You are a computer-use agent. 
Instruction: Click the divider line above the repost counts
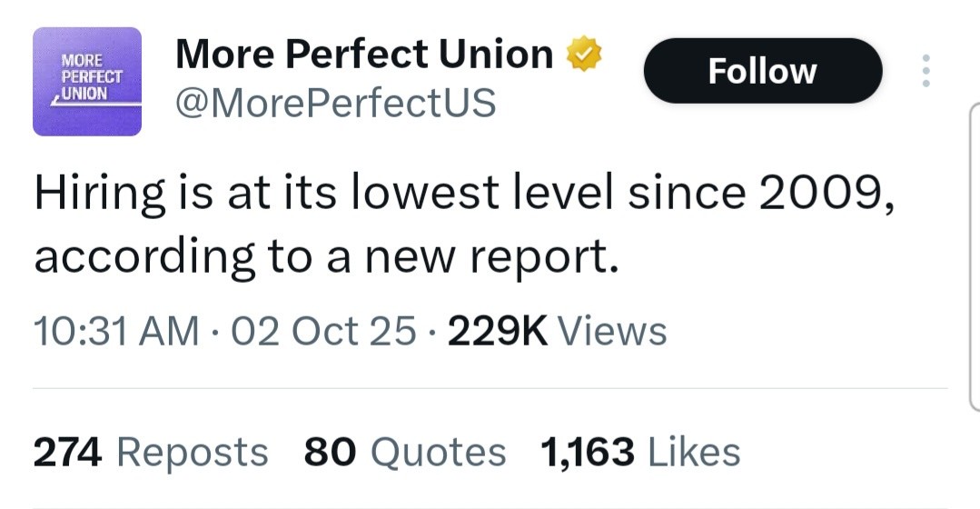(x=490, y=388)
